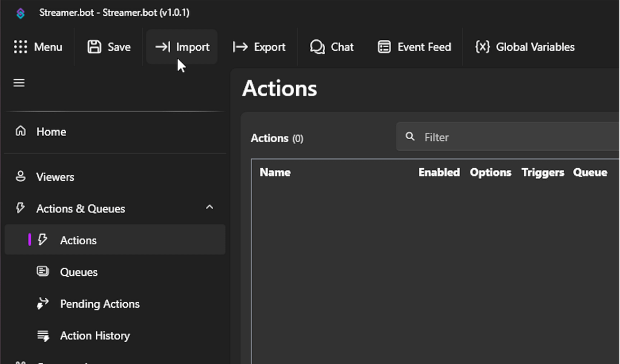The height and width of the screenshot is (364, 620).
Task: Open Pending Actions
Action: pyautogui.click(x=99, y=304)
